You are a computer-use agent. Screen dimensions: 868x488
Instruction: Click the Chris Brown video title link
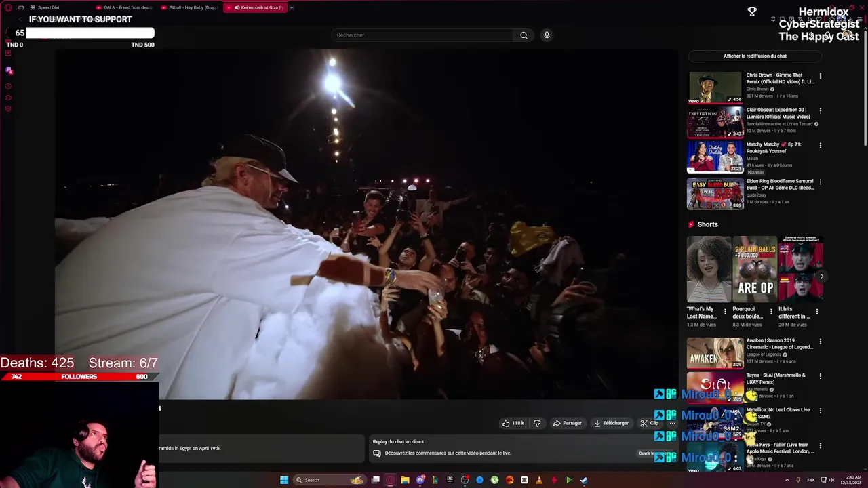[780, 79]
